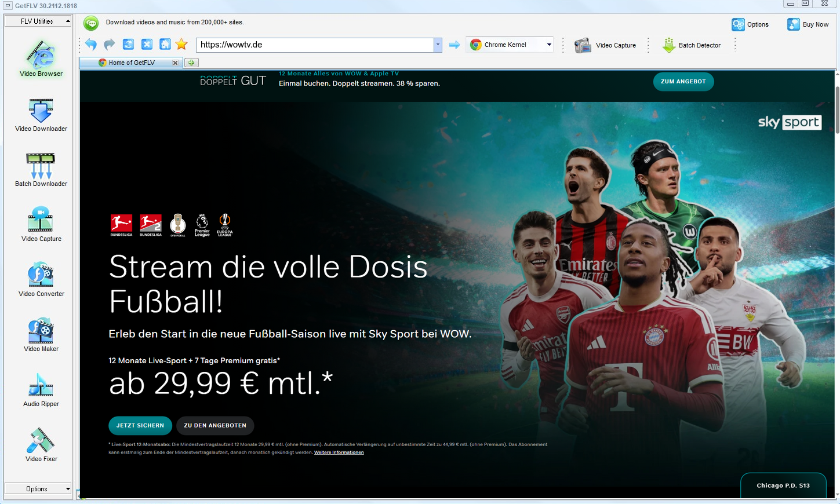
Task: Open the Weitere Informationen link
Action: pyautogui.click(x=339, y=452)
